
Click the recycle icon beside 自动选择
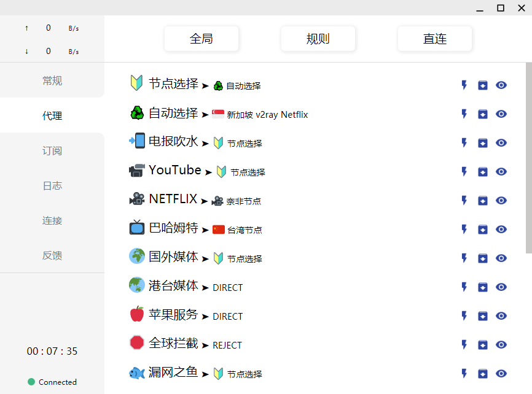137,112
